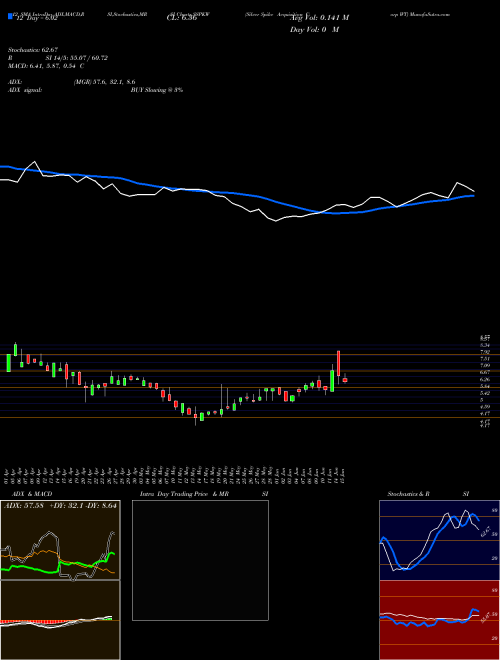Click the first green candlestick on the price chart
Viewport: 500px width, 660px height.
click(x=9, y=362)
